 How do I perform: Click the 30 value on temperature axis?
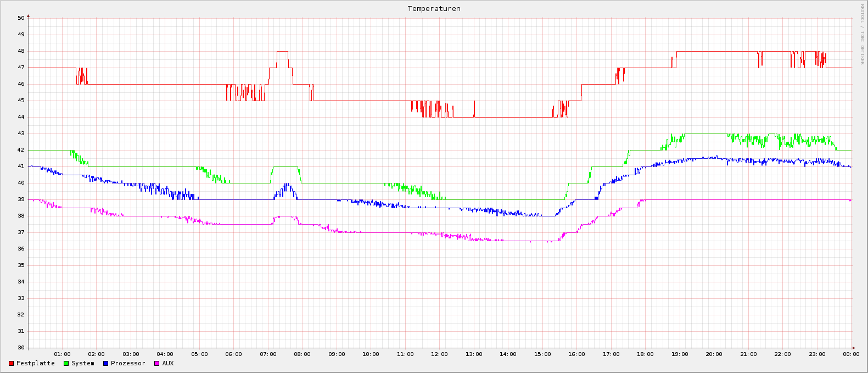tap(21, 348)
